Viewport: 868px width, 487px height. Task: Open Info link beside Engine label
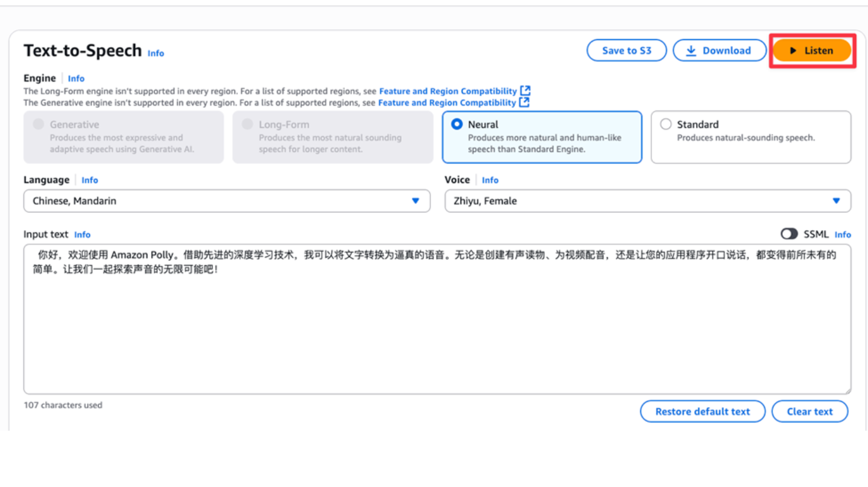tap(76, 79)
